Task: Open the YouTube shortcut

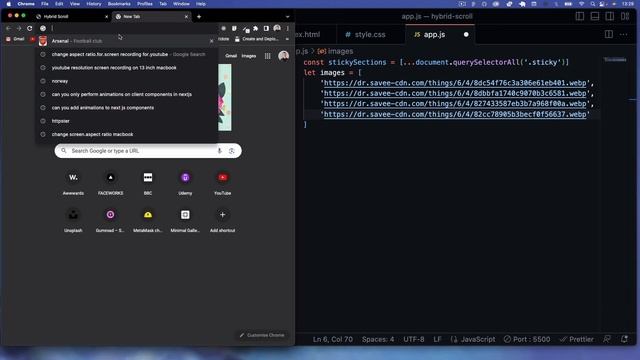Action: tap(222, 183)
